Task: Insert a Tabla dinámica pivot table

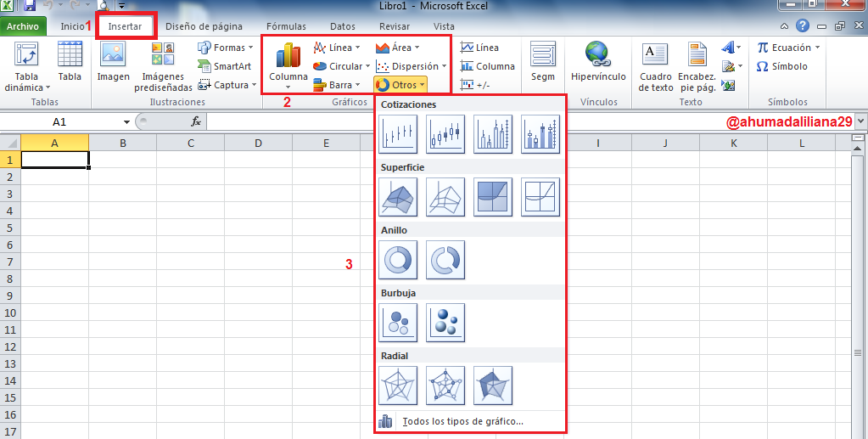Action: pos(26,66)
